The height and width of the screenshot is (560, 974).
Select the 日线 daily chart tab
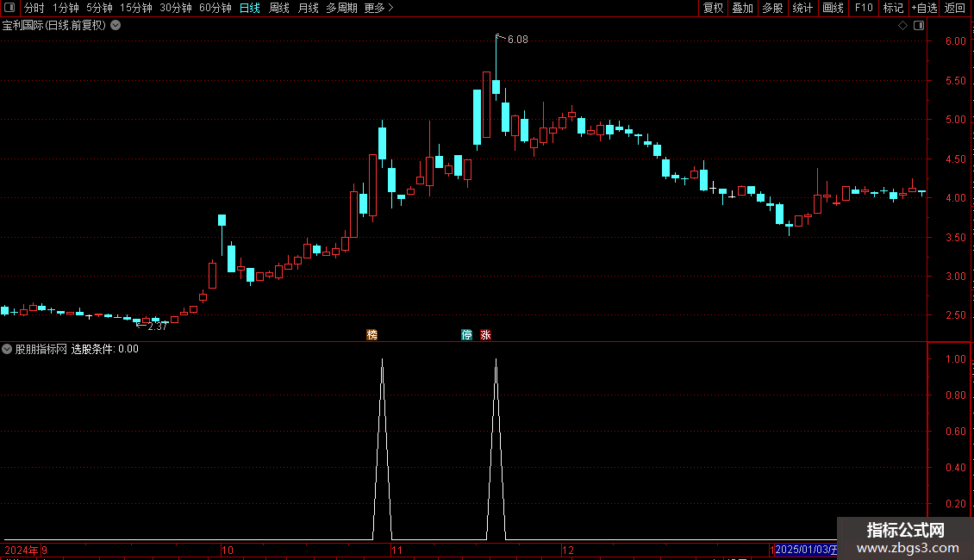250,8
